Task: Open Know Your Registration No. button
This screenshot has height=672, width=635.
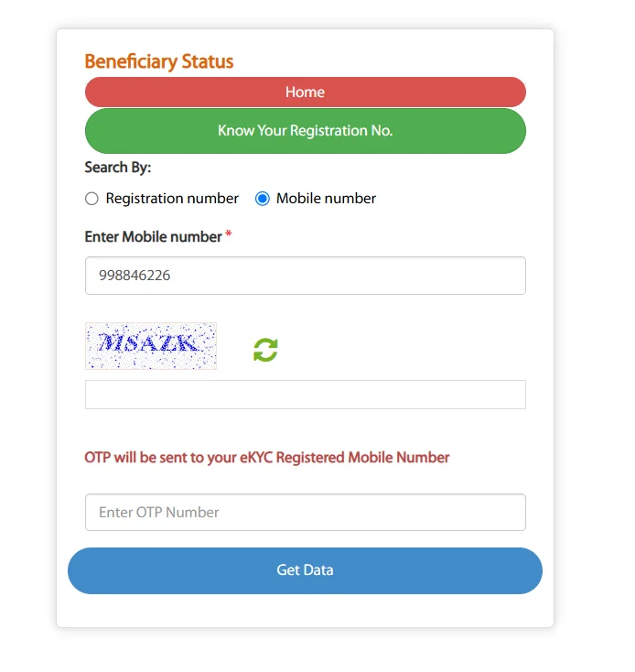Action: 306,131
